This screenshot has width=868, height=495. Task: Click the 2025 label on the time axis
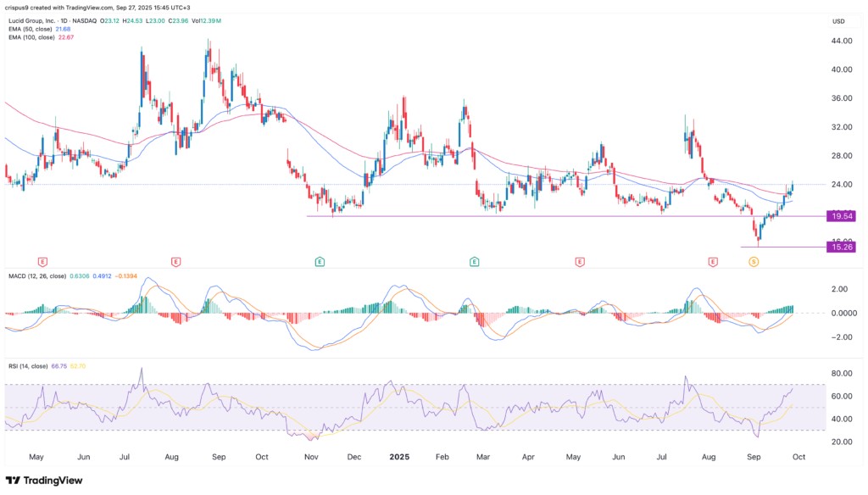click(x=399, y=458)
